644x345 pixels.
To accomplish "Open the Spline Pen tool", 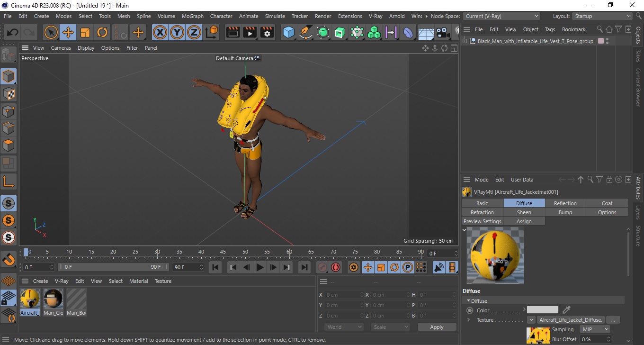I will [x=306, y=33].
